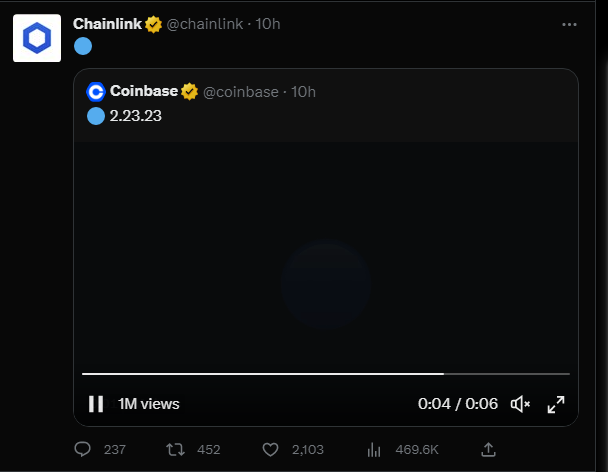Click the Chainlink display name

pos(107,24)
